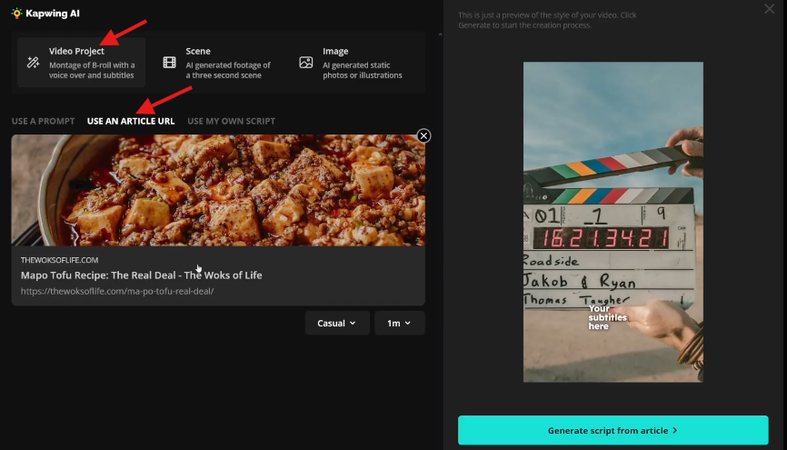787x450 pixels.
Task: Click the clapperboard video style preview
Action: point(613,222)
